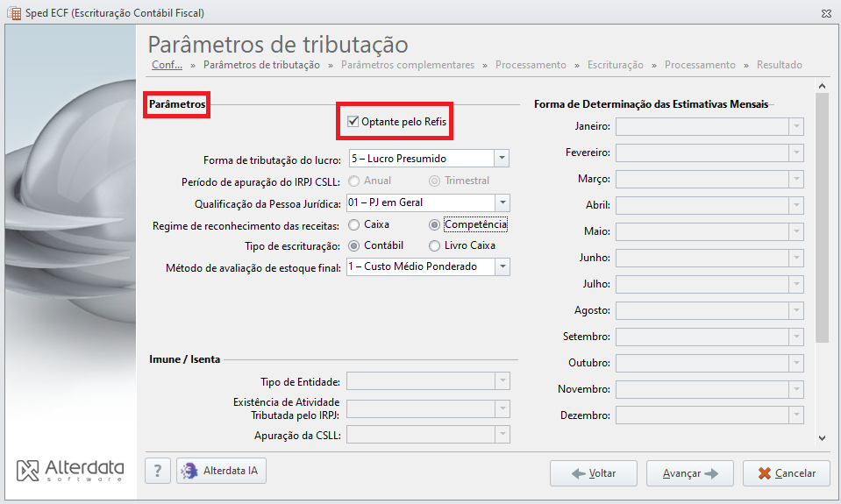Expand the Abril estimativa dropdown

(x=796, y=205)
